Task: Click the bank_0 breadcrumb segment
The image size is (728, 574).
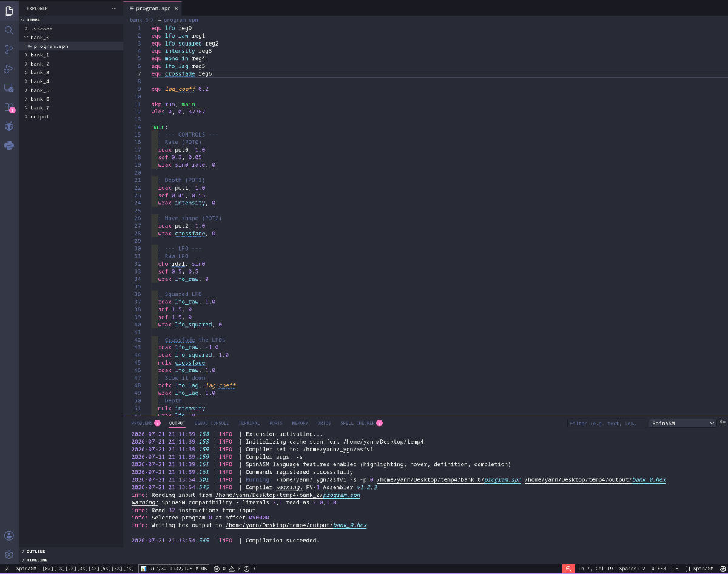Action: click(x=139, y=20)
